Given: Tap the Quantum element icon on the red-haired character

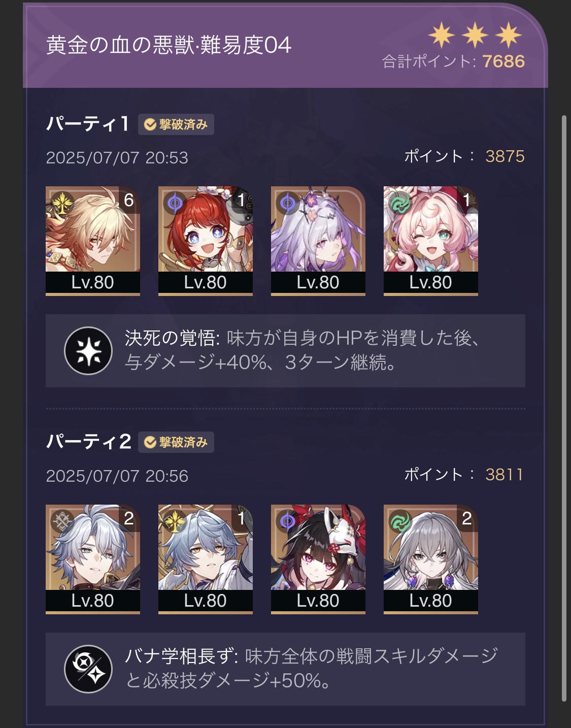Looking at the screenshot, I should pyautogui.click(x=175, y=204).
